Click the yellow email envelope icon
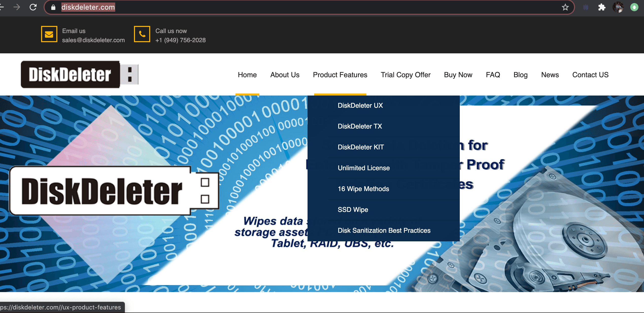 point(49,34)
